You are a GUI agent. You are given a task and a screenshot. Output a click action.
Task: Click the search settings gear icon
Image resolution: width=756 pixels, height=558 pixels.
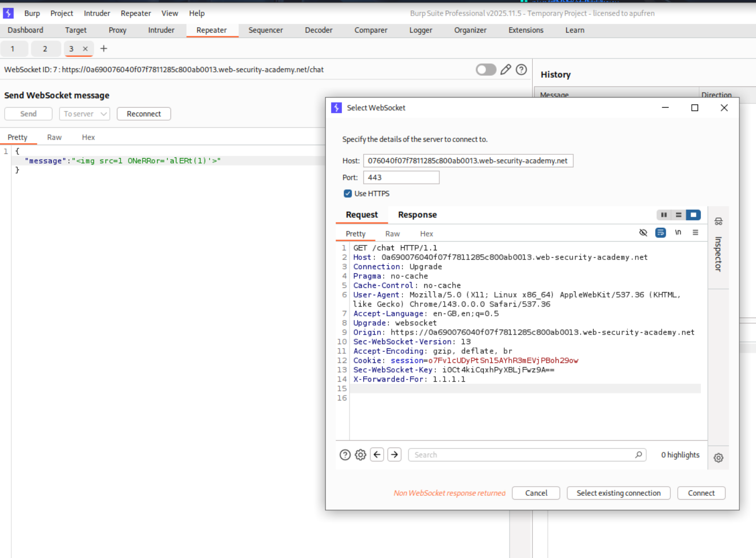click(361, 455)
